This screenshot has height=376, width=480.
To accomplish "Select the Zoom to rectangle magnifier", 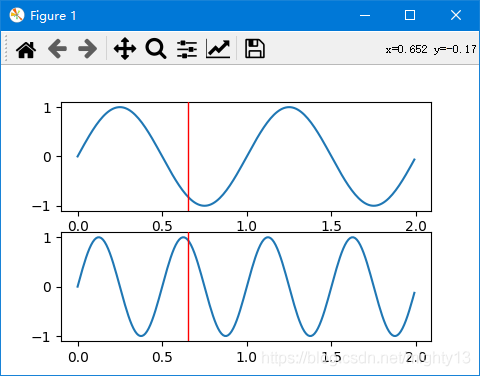I will [156, 49].
